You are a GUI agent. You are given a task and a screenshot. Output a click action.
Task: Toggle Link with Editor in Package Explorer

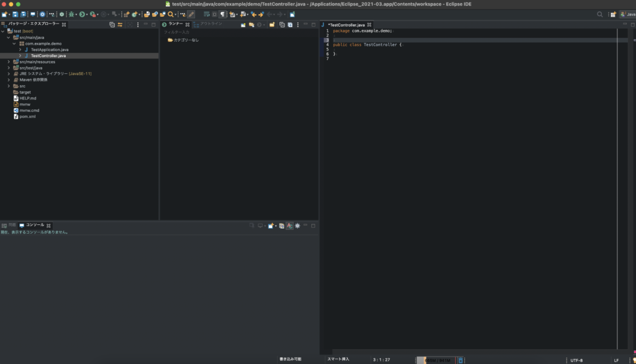coord(120,25)
